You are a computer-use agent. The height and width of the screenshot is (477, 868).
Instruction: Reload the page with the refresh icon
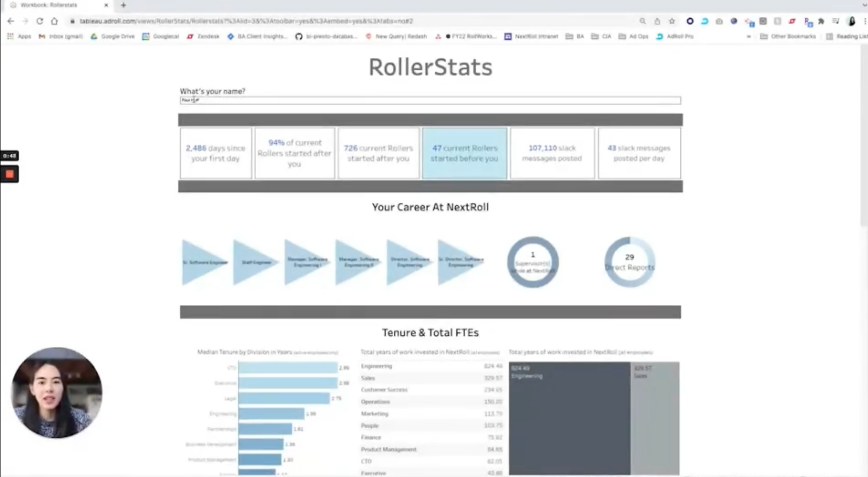pyautogui.click(x=39, y=21)
